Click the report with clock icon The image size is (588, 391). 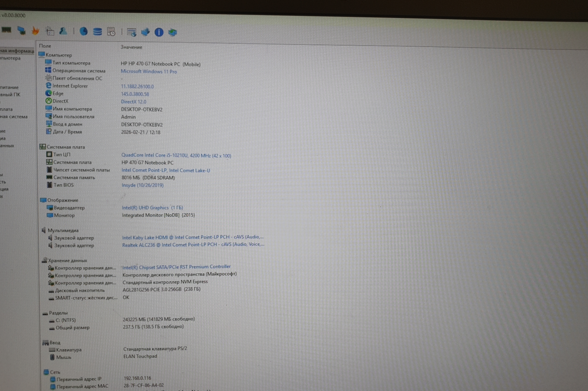click(x=111, y=32)
